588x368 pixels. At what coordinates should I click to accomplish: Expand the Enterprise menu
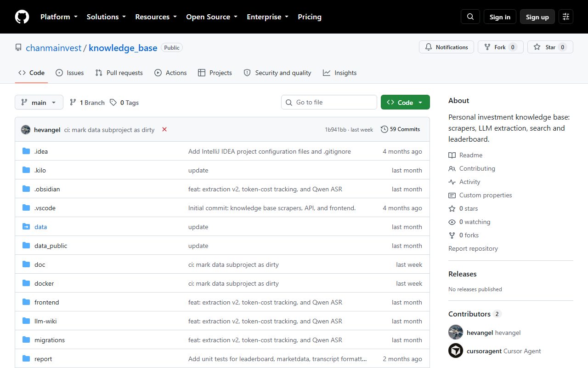pos(268,17)
